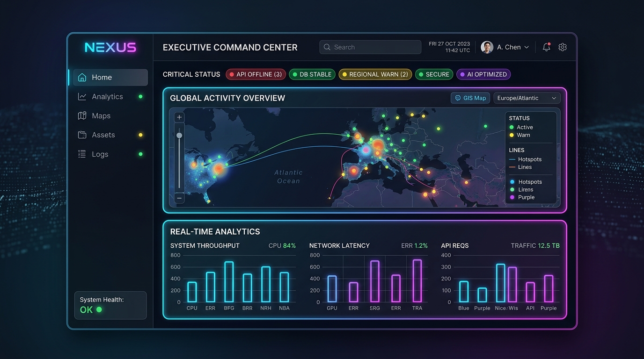Viewport: 644px width, 359px height.
Task: Open settings gear icon
Action: point(563,47)
